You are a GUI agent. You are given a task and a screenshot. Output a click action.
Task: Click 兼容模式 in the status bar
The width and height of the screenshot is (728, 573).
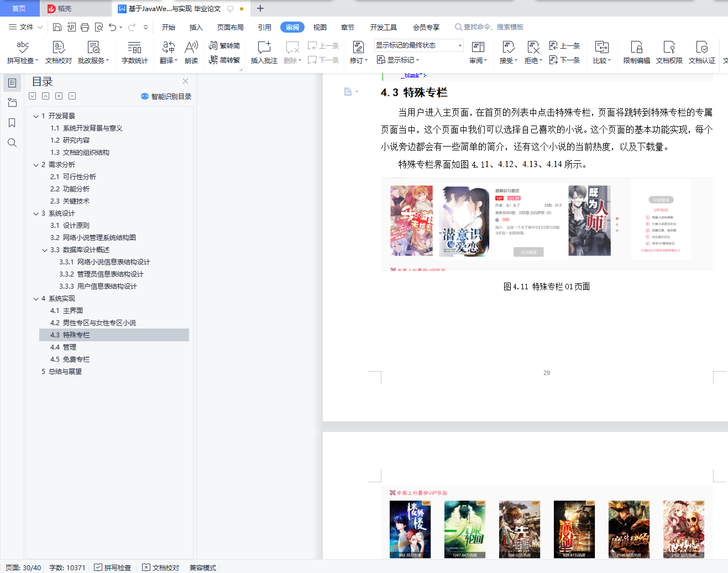203,567
